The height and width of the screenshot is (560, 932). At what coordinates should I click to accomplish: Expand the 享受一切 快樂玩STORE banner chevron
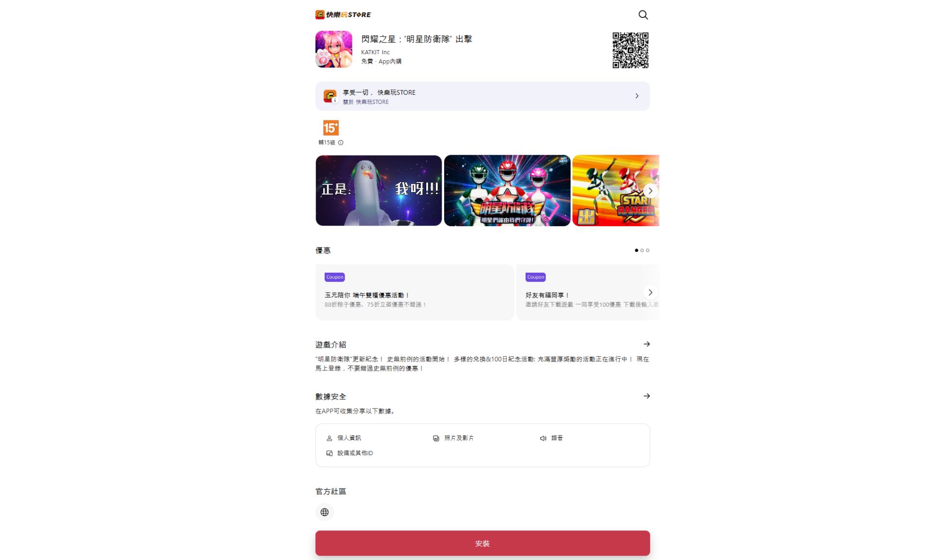pos(637,96)
